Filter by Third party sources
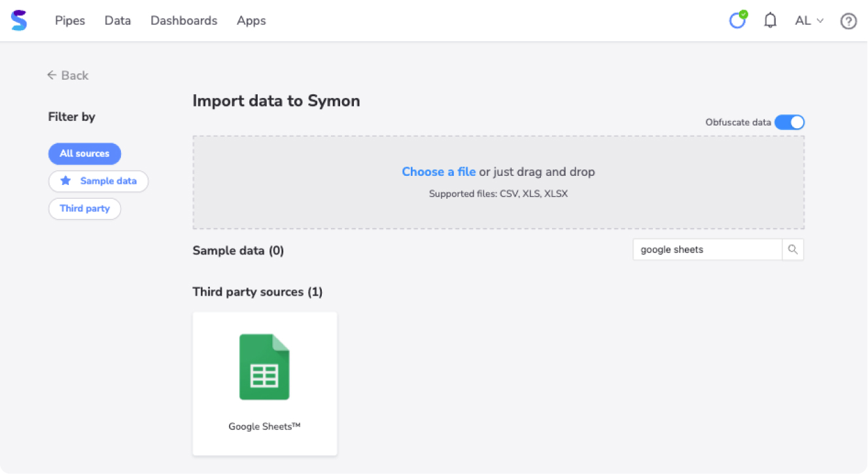 click(x=84, y=209)
